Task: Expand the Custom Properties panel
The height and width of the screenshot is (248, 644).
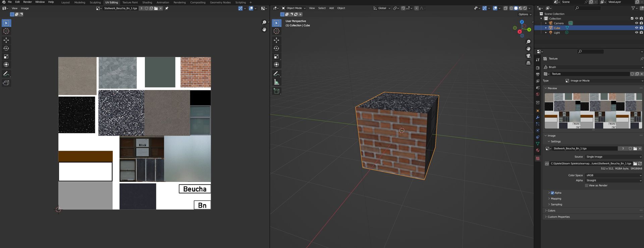Action: click(x=558, y=217)
